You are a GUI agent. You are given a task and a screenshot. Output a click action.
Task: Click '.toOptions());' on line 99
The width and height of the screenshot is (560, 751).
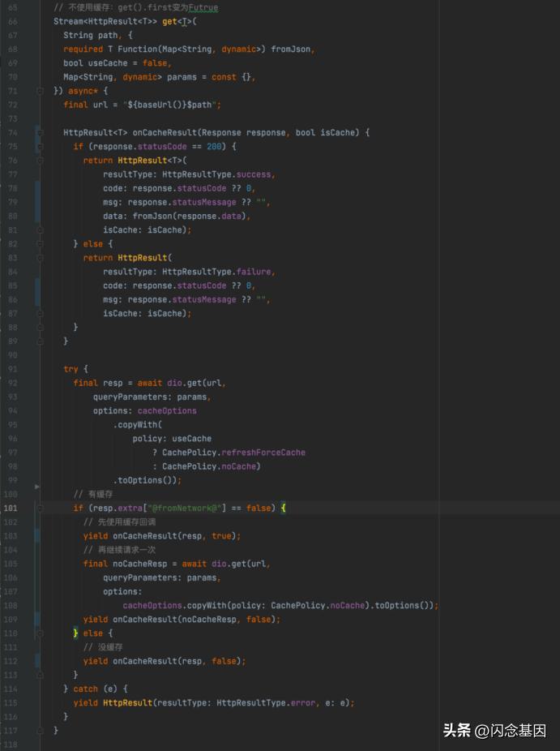[x=147, y=480]
